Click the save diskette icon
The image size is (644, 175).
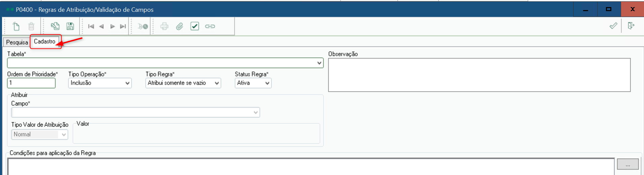pos(70,26)
